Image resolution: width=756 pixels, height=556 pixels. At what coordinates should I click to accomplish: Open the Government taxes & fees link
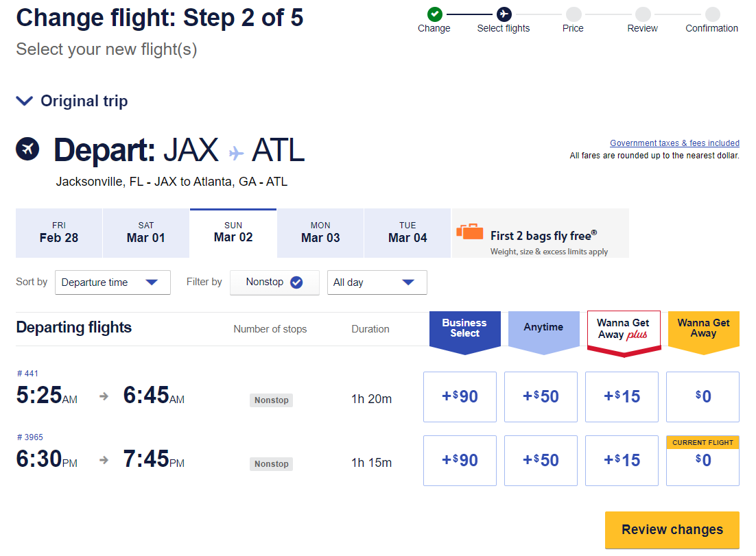(674, 143)
